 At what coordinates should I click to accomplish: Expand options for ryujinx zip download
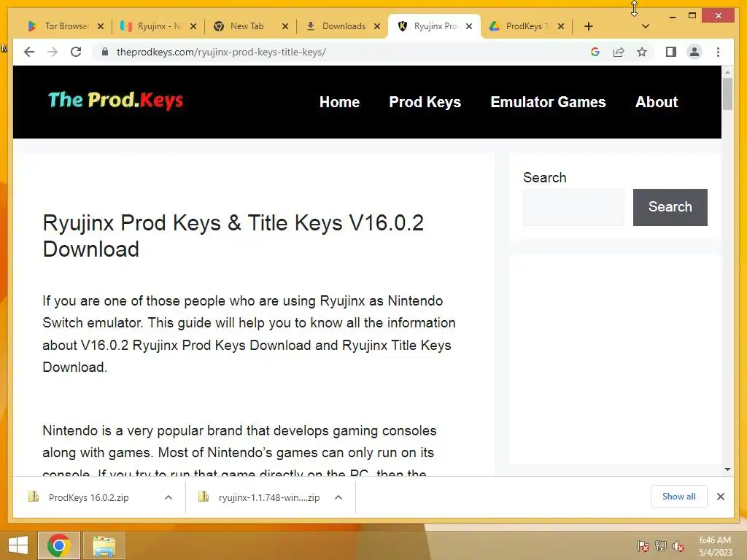pos(338,497)
